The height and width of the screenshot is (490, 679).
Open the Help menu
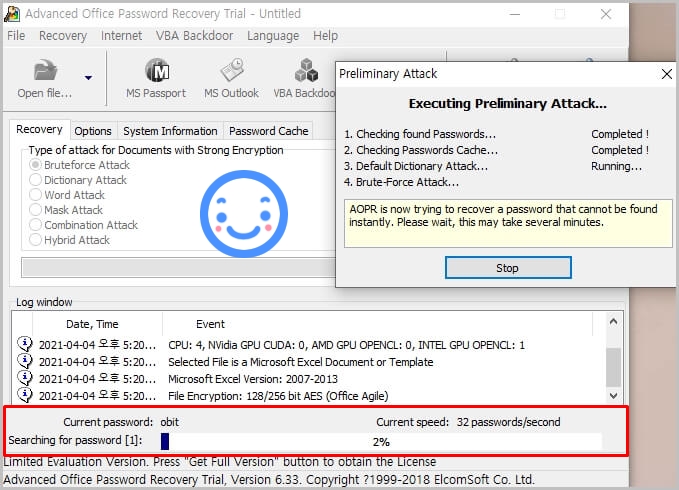325,35
